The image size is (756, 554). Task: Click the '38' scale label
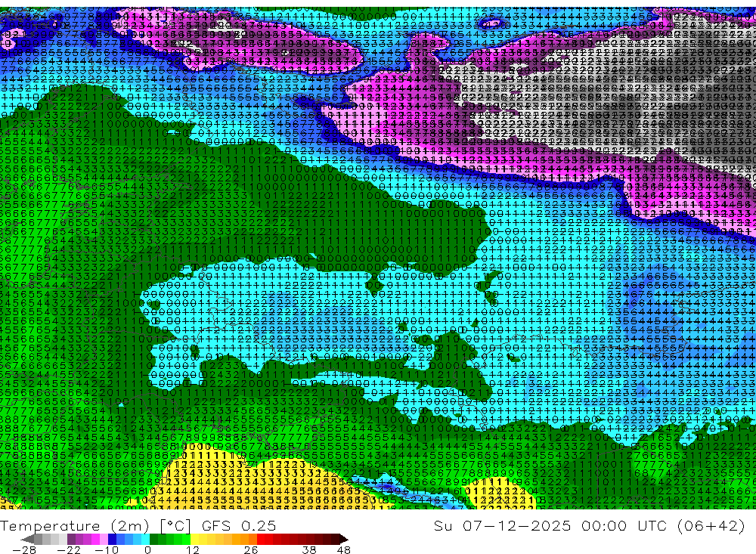[x=308, y=549]
